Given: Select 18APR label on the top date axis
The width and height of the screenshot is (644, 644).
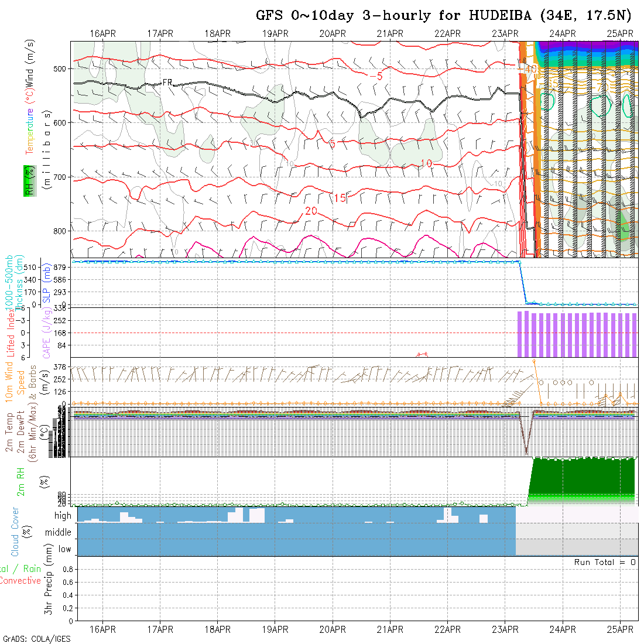Looking at the screenshot, I should click(218, 34).
